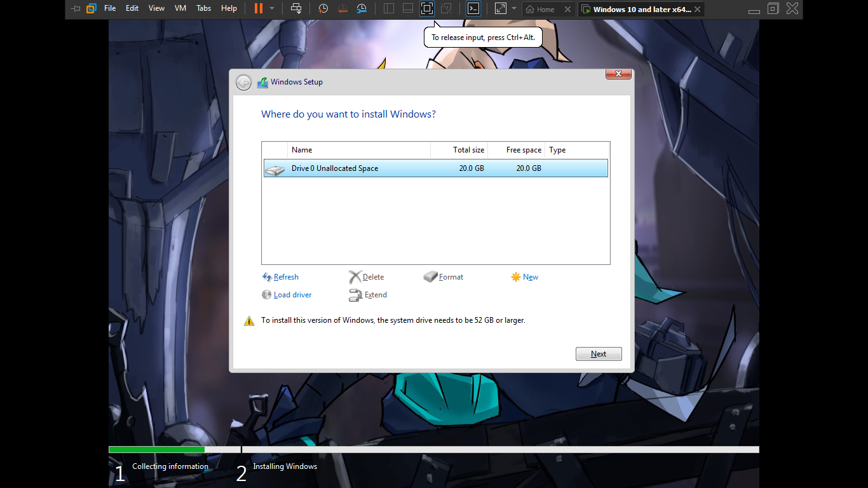Close the VMware Workstation window
Image resolution: width=868 pixels, height=488 pixels.
(x=792, y=9)
